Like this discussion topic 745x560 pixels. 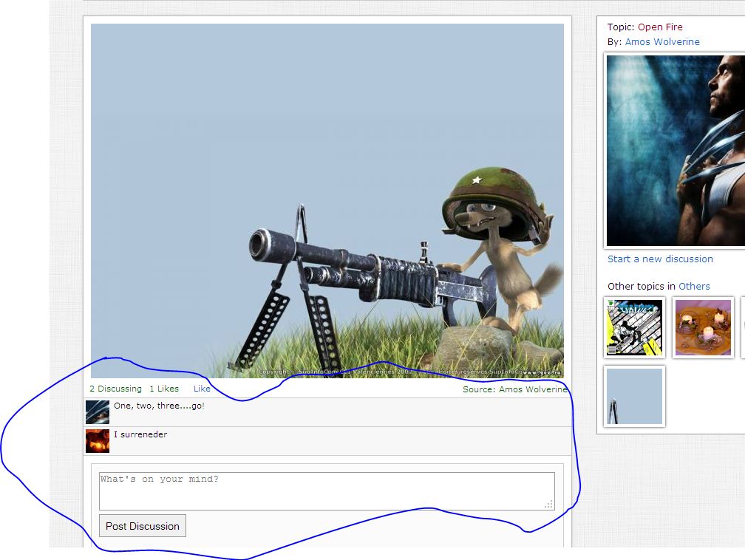pos(202,389)
